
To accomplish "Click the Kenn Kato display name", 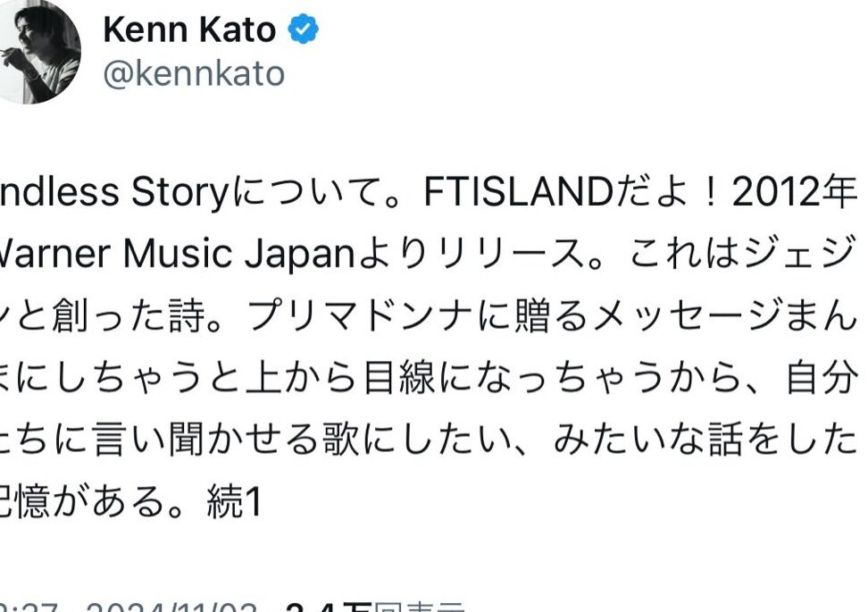I will (x=189, y=31).
